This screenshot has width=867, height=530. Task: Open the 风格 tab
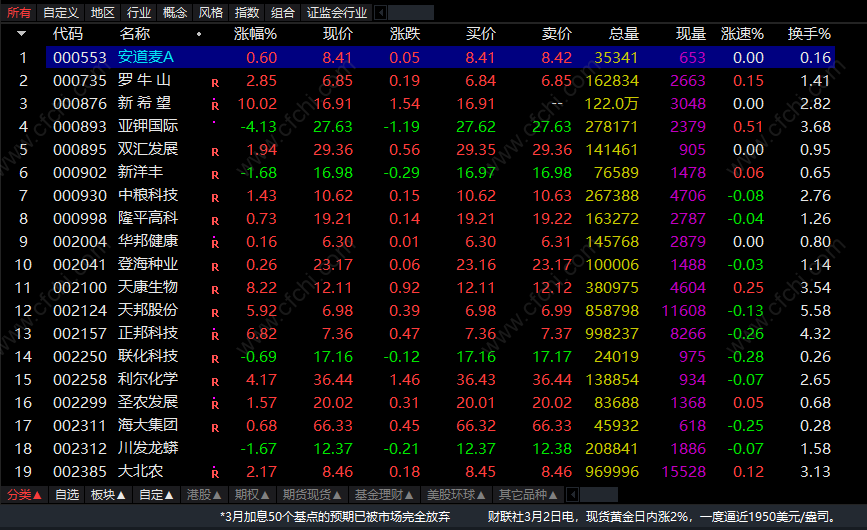[211, 12]
